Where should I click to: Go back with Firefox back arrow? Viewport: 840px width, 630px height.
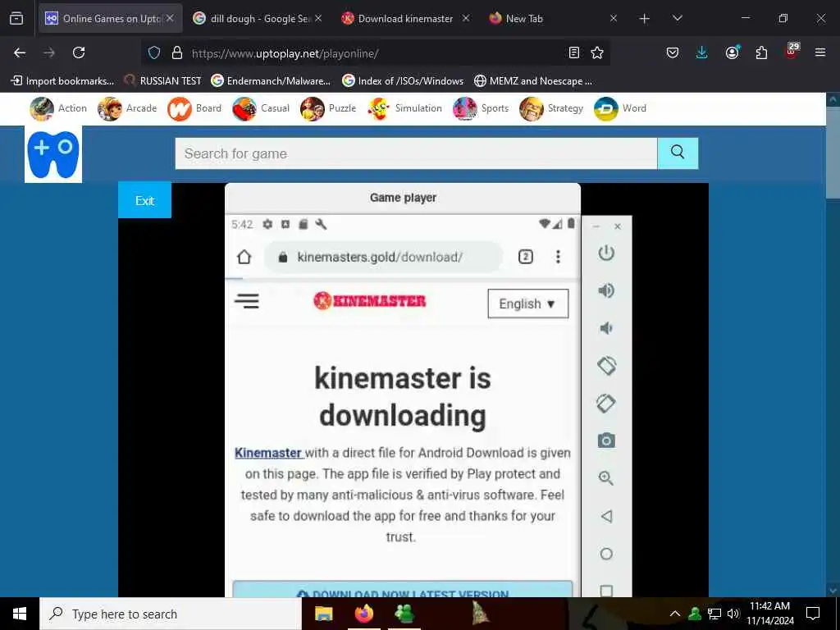pyautogui.click(x=20, y=52)
